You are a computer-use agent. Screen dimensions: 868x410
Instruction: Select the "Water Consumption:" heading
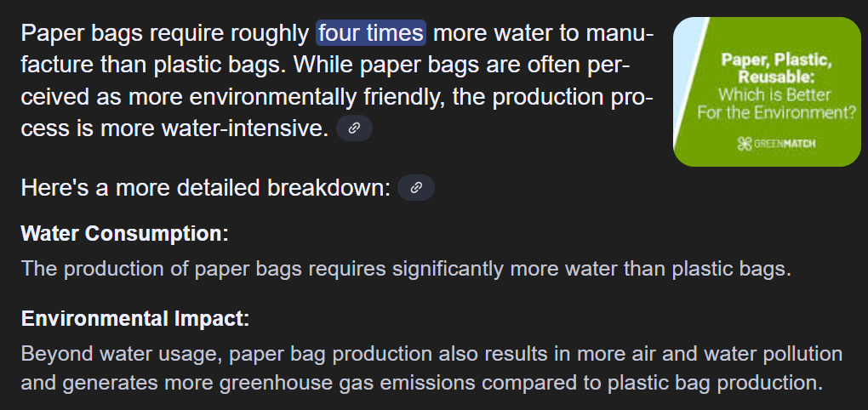click(124, 234)
